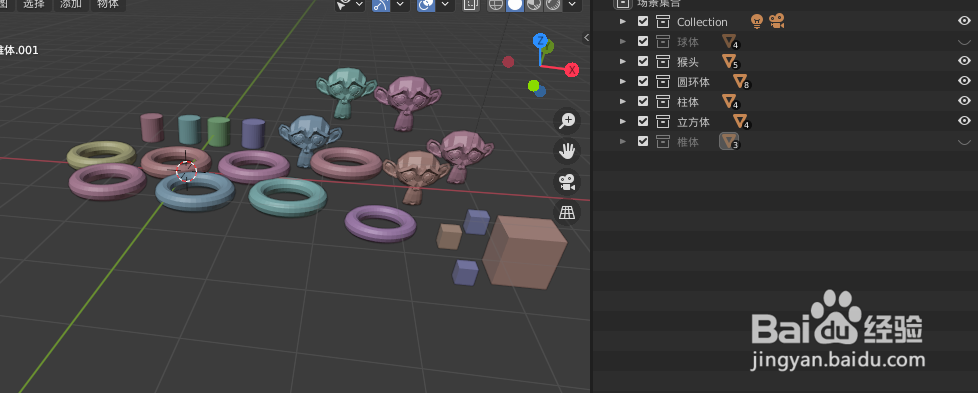Show the hidden 椎体 collection
978x393 pixels.
(964, 142)
